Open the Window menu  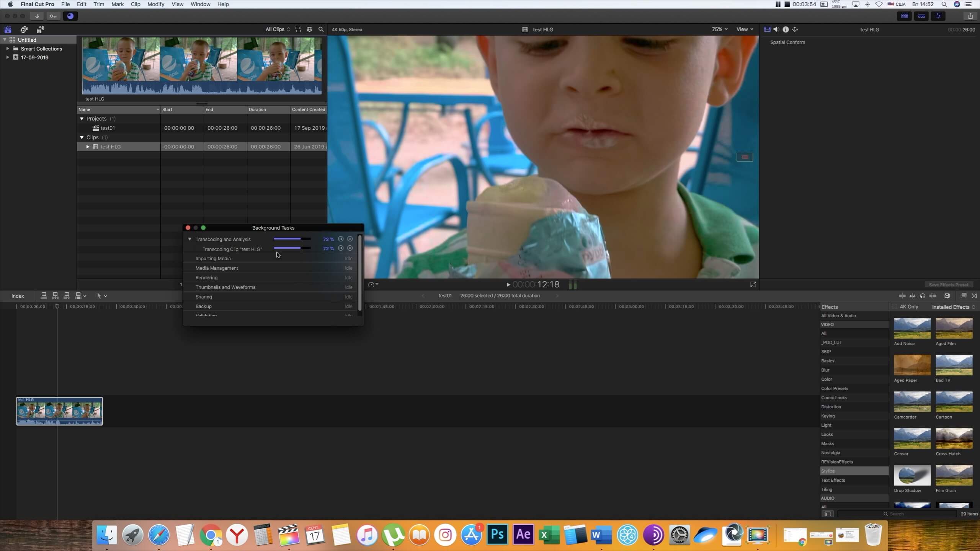point(201,4)
